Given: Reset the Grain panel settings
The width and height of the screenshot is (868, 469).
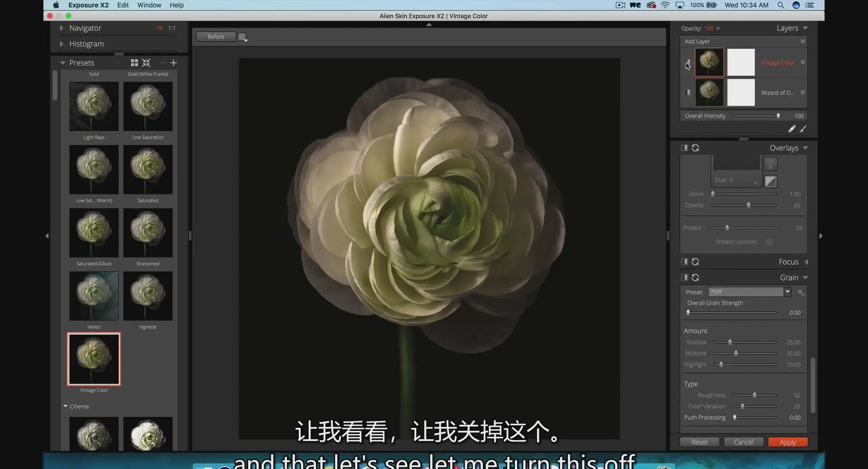Looking at the screenshot, I should [x=695, y=277].
